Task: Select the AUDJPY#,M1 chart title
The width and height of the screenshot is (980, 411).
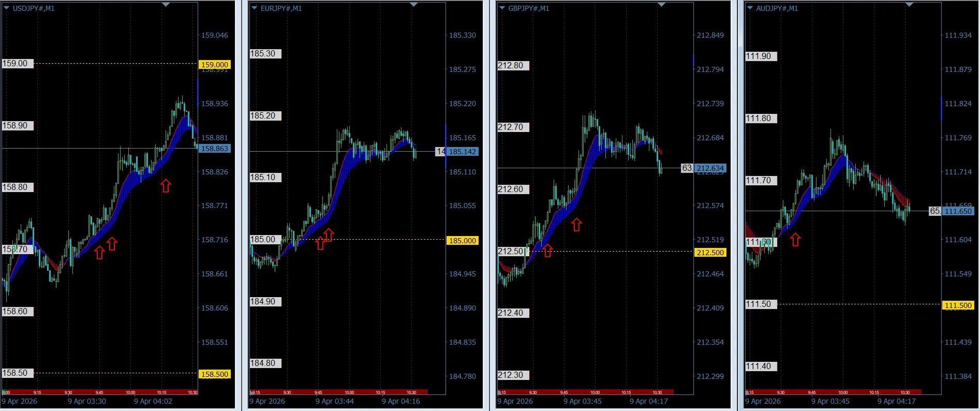Action: click(777, 8)
